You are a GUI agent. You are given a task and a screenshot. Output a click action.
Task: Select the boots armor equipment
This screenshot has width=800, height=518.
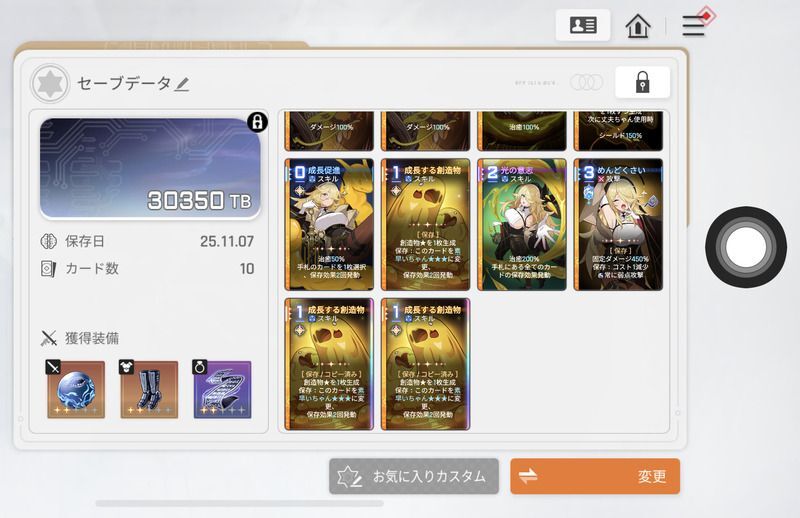[x=149, y=389]
